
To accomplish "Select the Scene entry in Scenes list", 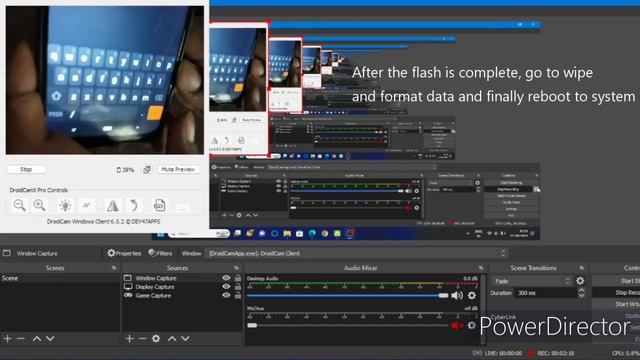I will 60,278.
